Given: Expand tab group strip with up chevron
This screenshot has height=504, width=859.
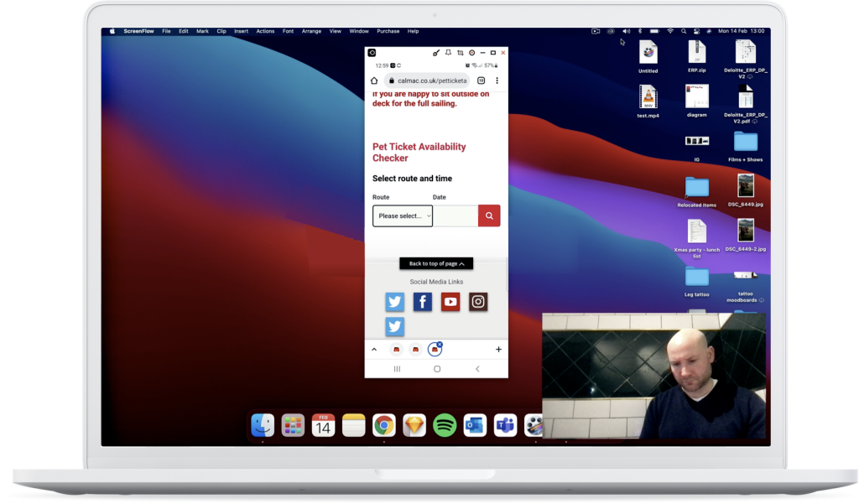Looking at the screenshot, I should pyautogui.click(x=374, y=349).
